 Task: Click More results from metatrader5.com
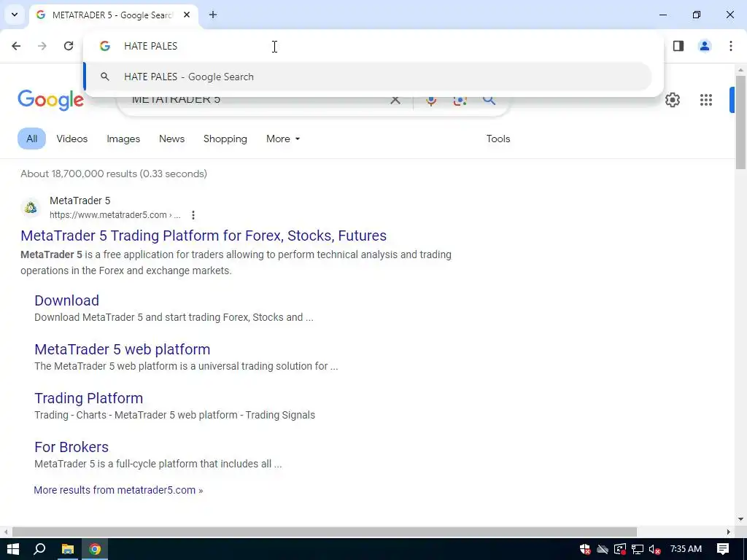tap(118, 490)
